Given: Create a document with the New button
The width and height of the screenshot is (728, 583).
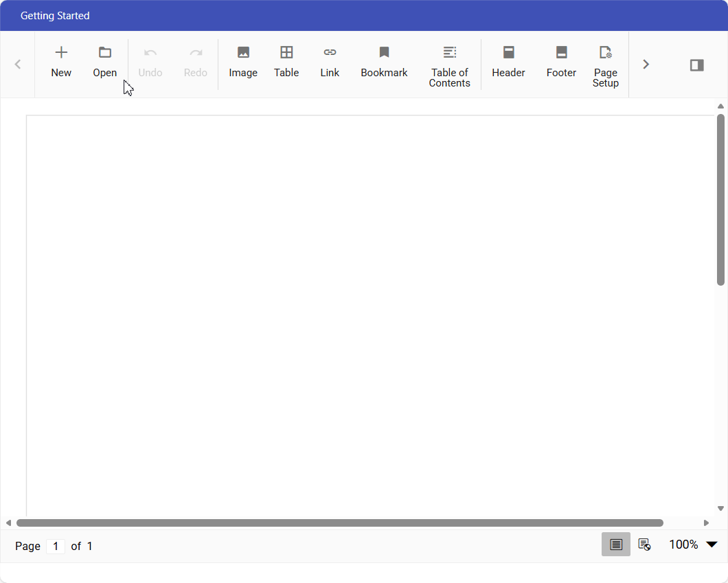Looking at the screenshot, I should pyautogui.click(x=61, y=62).
